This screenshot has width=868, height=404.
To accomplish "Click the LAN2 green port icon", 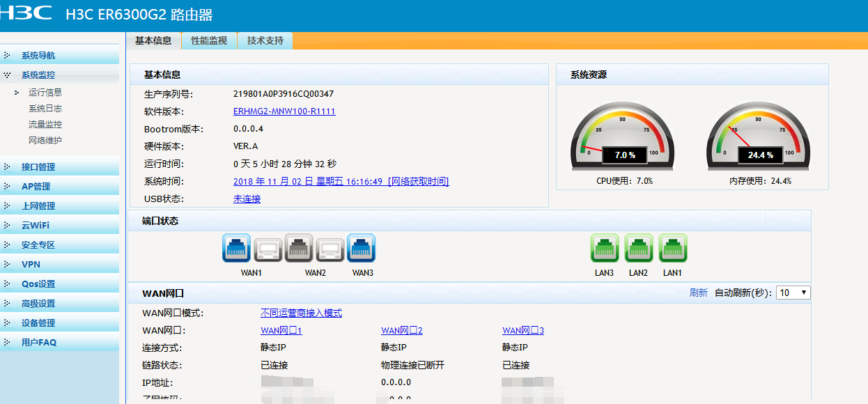I will click(639, 248).
